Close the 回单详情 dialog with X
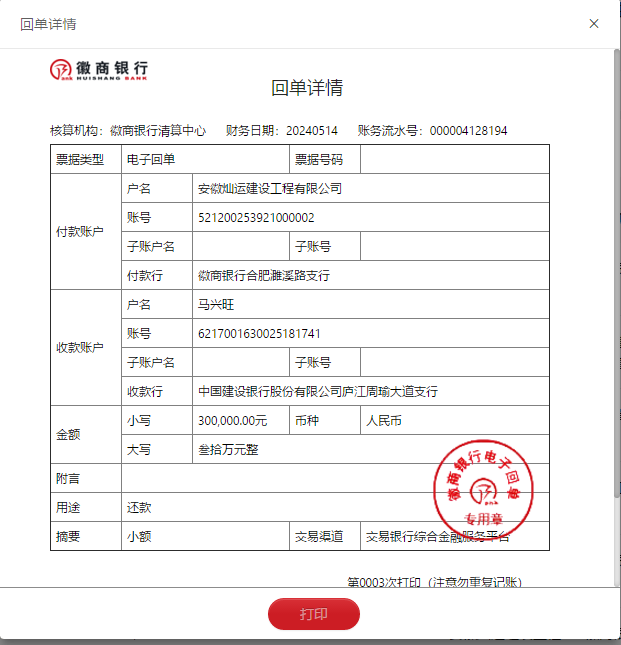 click(x=594, y=24)
